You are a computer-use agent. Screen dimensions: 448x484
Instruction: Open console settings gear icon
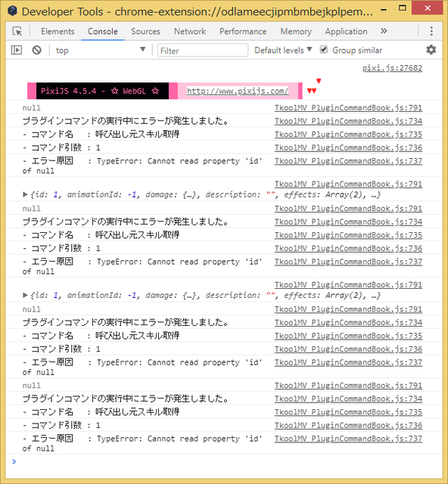click(x=431, y=50)
